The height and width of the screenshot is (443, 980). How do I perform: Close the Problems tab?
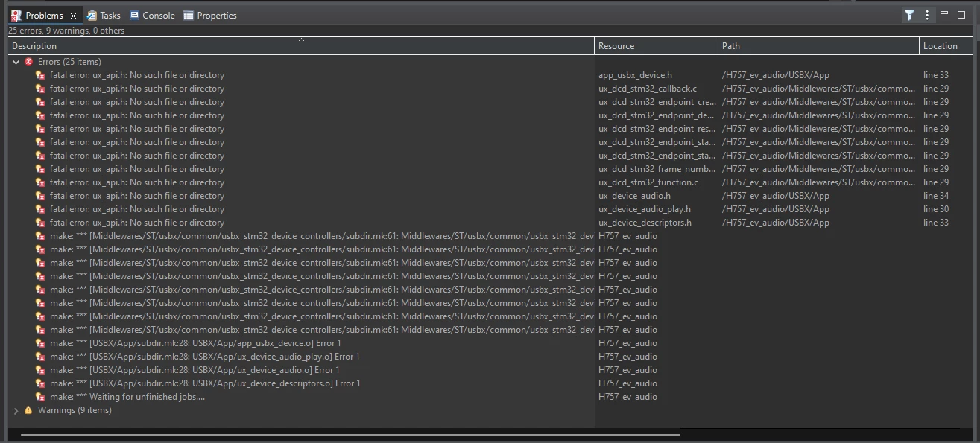73,16
